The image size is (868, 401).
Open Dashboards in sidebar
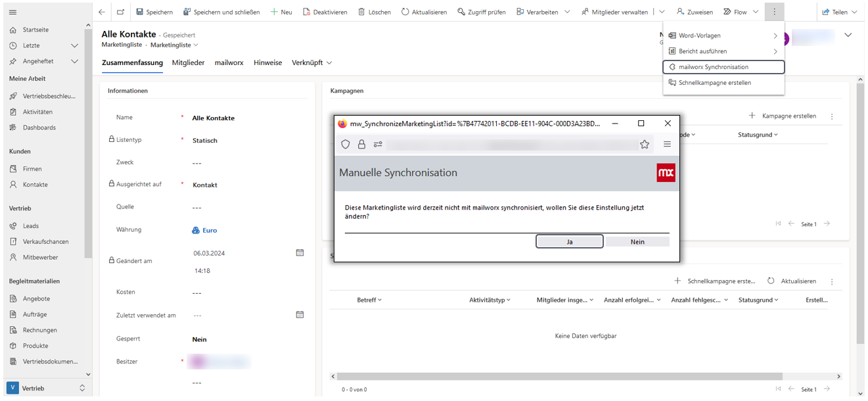[x=39, y=128]
